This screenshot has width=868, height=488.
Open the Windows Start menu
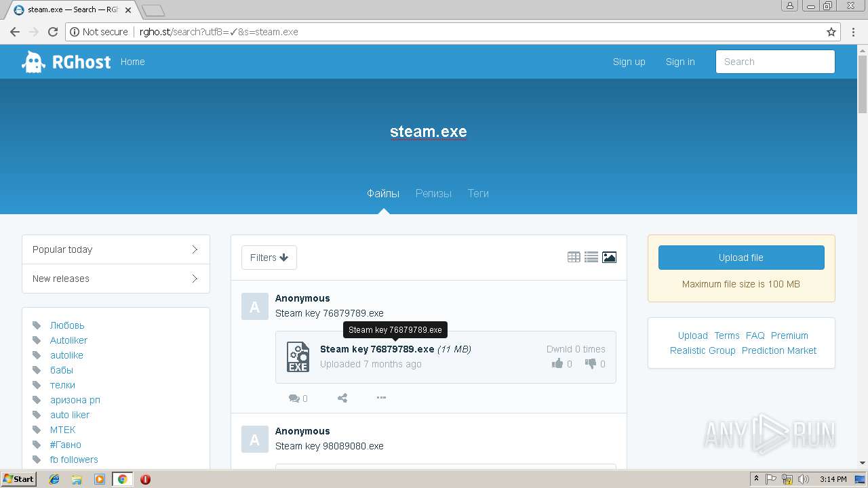point(18,479)
